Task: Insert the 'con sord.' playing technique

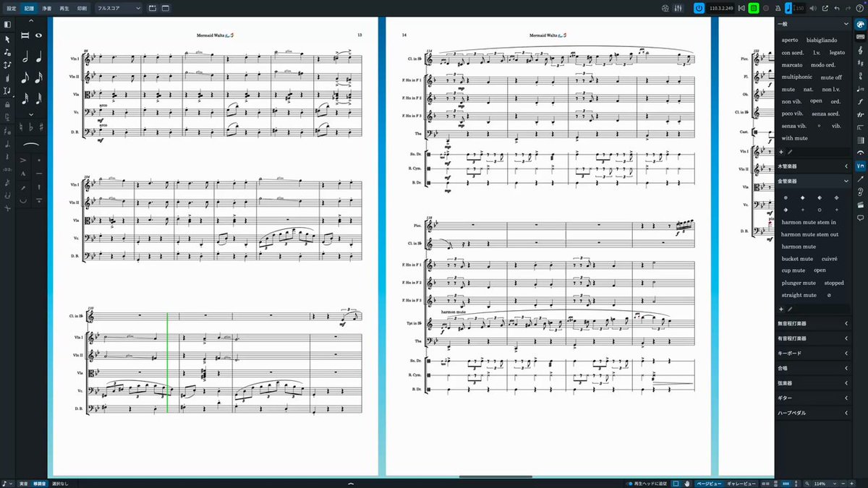Action: point(793,53)
